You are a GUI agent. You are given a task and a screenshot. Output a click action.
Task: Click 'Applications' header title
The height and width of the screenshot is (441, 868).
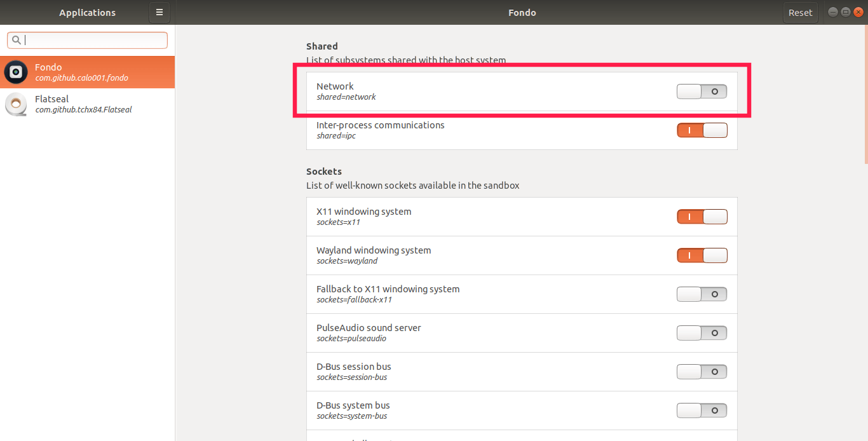(88, 13)
